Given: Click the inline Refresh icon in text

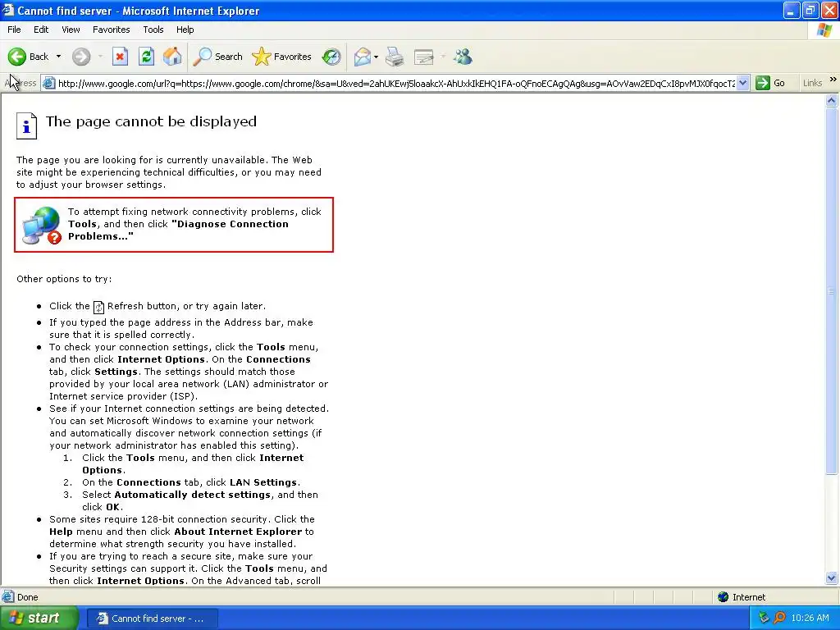Looking at the screenshot, I should coord(98,307).
